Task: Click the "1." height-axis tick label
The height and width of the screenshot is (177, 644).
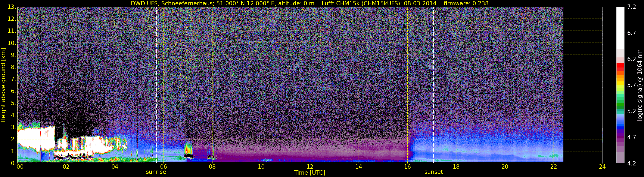Action: 13,151
